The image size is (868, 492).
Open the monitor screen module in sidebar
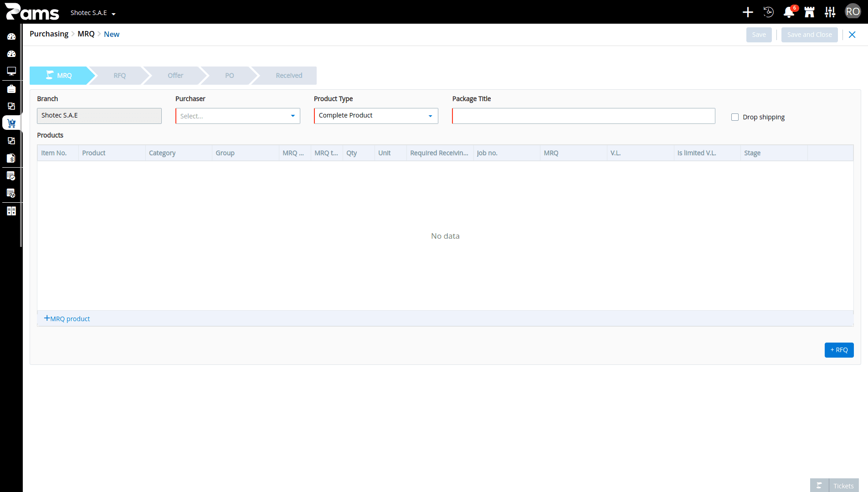(11, 71)
